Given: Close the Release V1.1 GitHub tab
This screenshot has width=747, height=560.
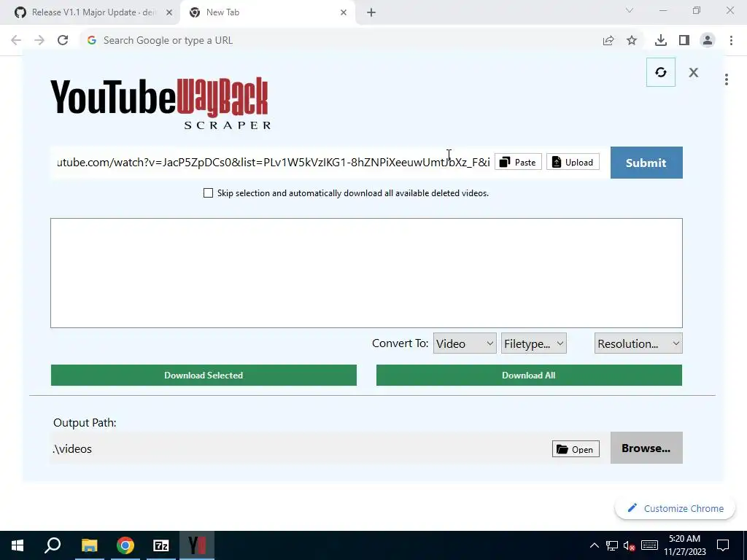Looking at the screenshot, I should click(x=169, y=12).
